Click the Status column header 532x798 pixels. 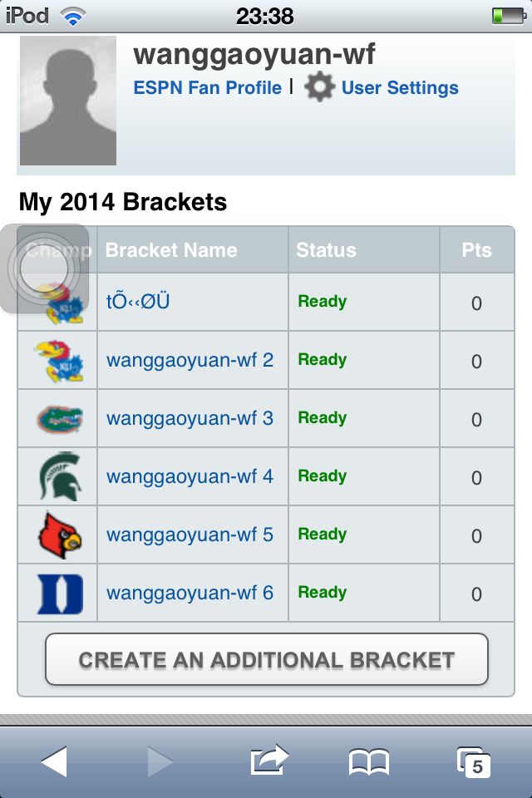click(x=326, y=250)
